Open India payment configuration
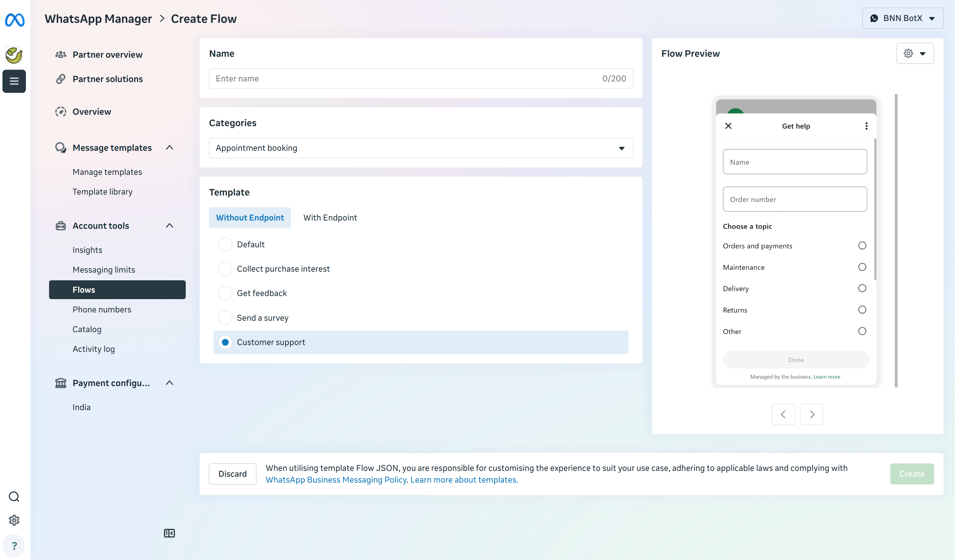 [x=81, y=407]
